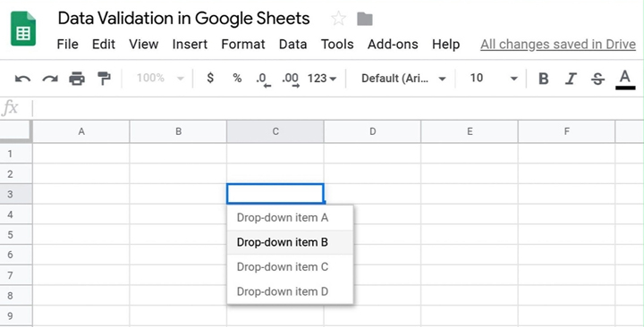The image size is (644, 327).
Task: Toggle bold formatting
Action: pyautogui.click(x=544, y=78)
